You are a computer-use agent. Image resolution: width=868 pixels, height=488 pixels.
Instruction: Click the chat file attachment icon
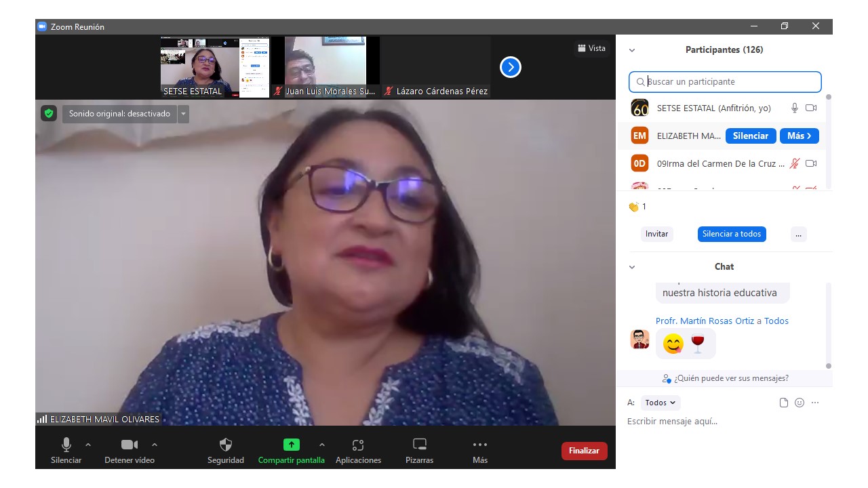(x=784, y=403)
